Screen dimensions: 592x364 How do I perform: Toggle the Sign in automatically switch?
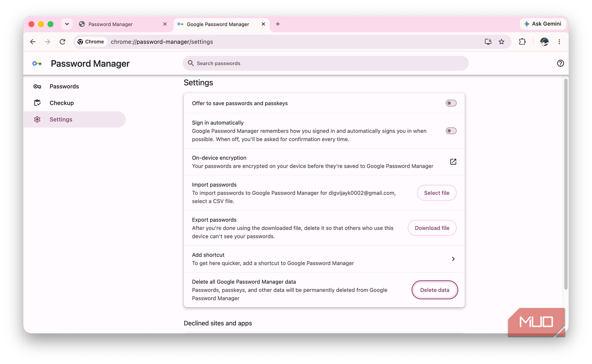451,131
